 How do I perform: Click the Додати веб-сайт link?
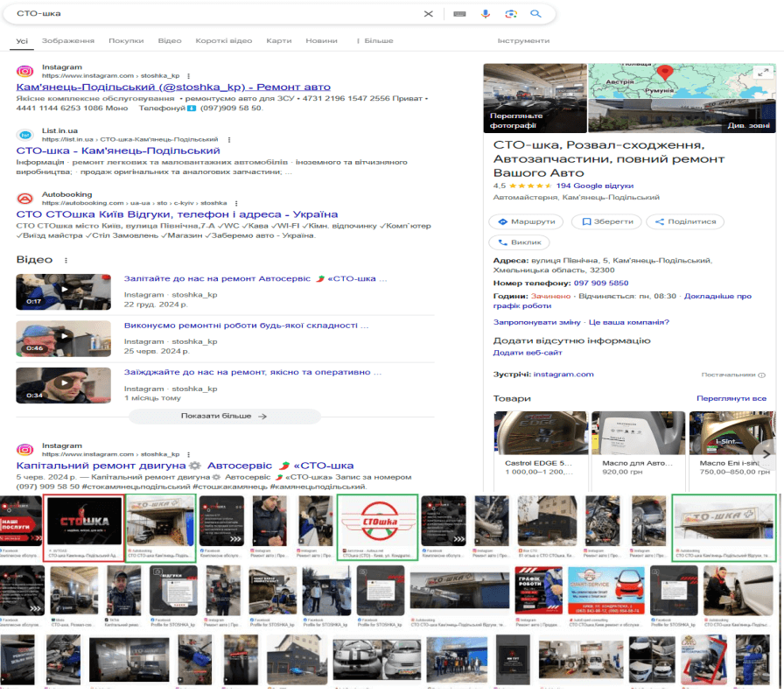(x=528, y=353)
